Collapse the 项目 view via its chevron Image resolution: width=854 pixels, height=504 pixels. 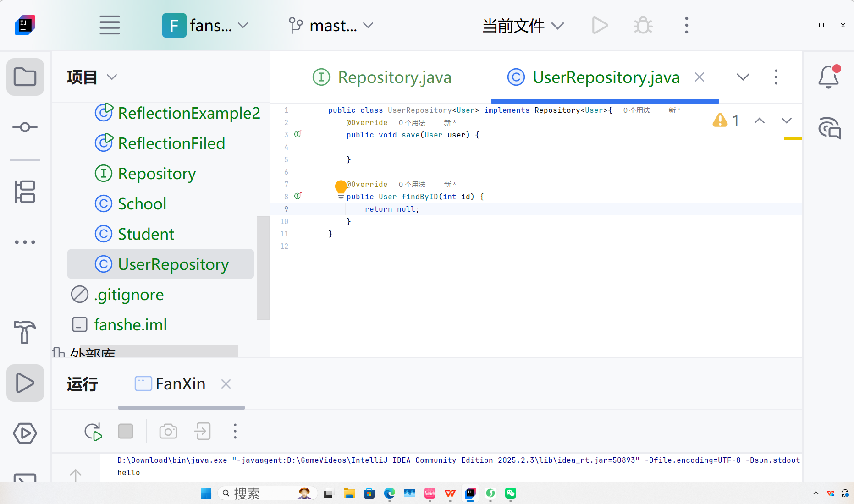(113, 77)
